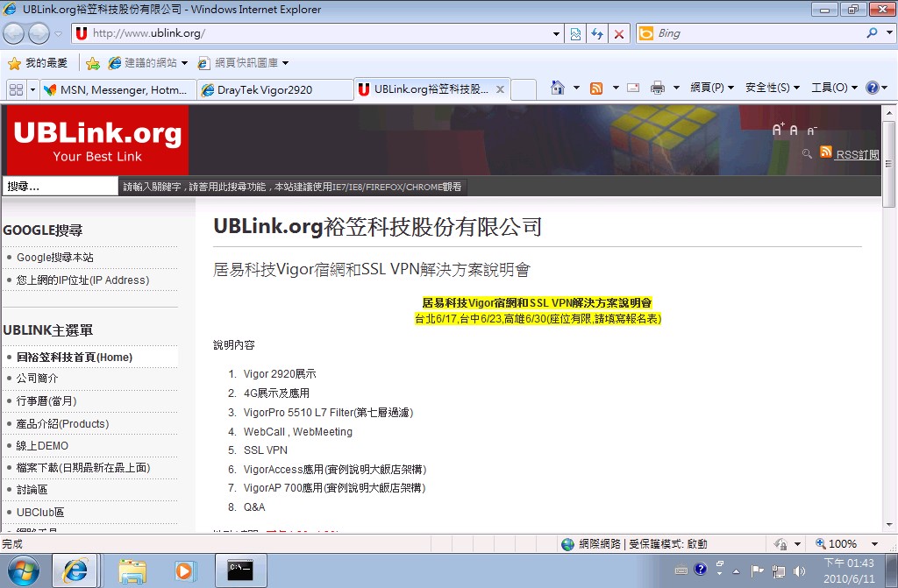Stop loading with the red X icon
Viewport: 898px width, 588px height.
point(619,34)
